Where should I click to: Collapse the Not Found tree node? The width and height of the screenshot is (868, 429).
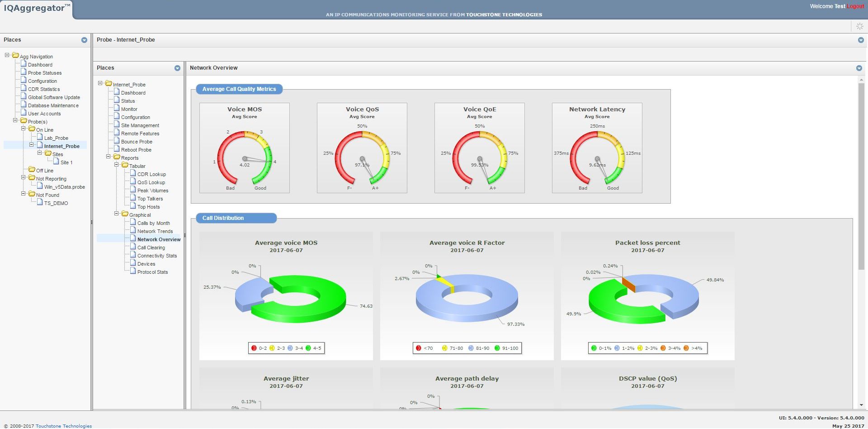[24, 194]
